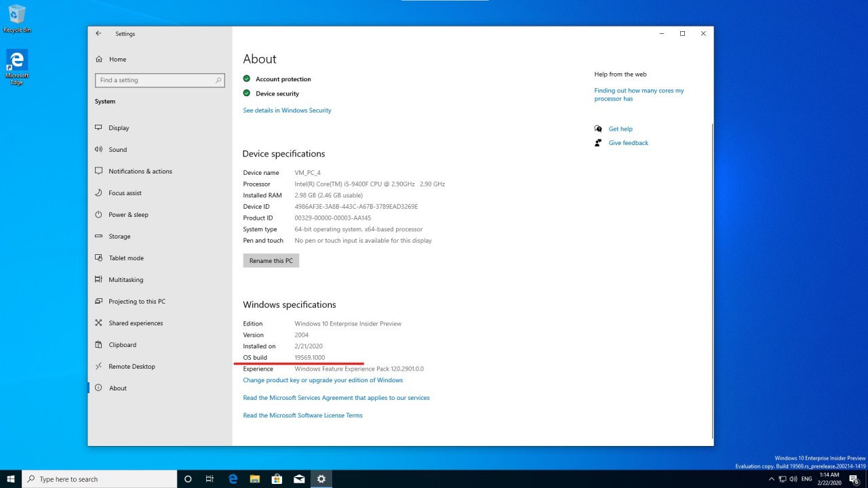Open Storage settings
The image size is (868, 488).
119,236
